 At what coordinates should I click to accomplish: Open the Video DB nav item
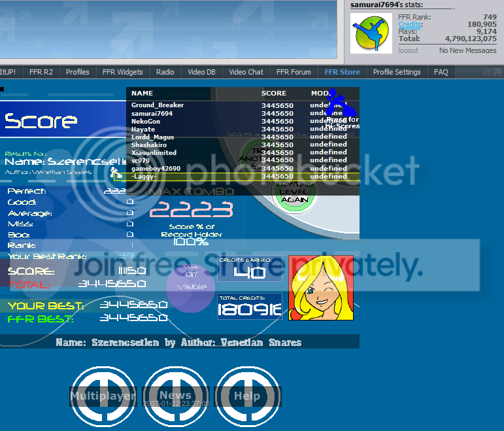(201, 72)
